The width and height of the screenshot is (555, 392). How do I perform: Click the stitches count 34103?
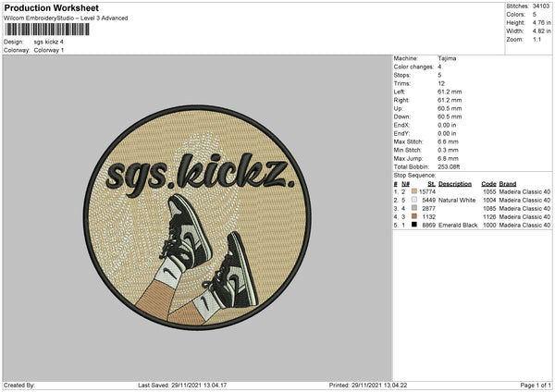pyautogui.click(x=541, y=6)
